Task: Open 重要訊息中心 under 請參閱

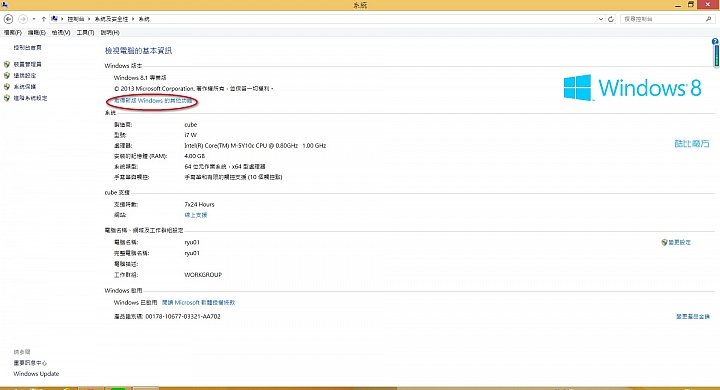Action: (30, 363)
